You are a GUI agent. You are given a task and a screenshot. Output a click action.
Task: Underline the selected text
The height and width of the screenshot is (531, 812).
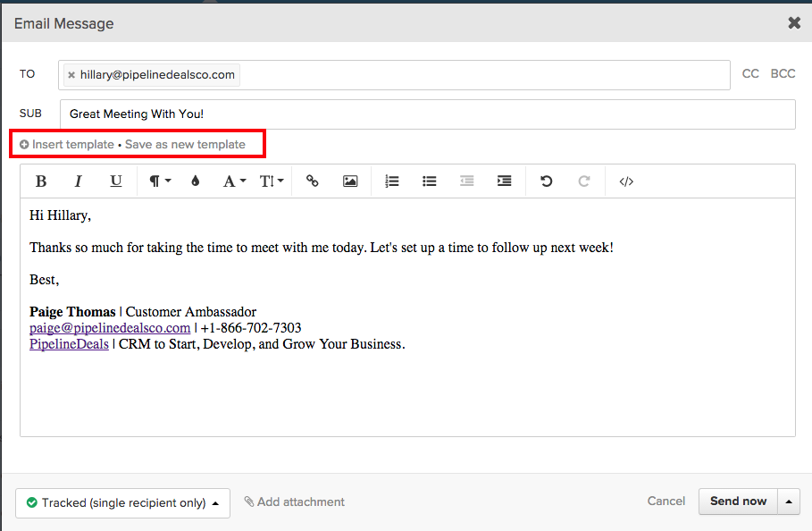click(x=116, y=181)
